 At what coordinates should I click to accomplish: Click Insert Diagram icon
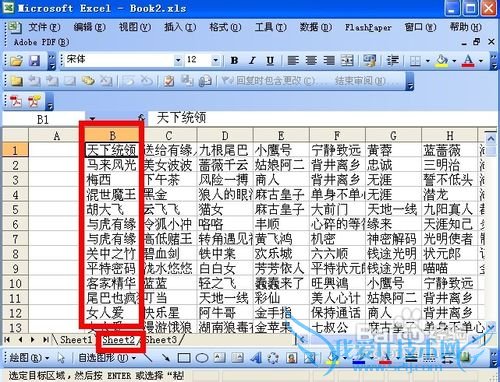[x=273, y=358]
